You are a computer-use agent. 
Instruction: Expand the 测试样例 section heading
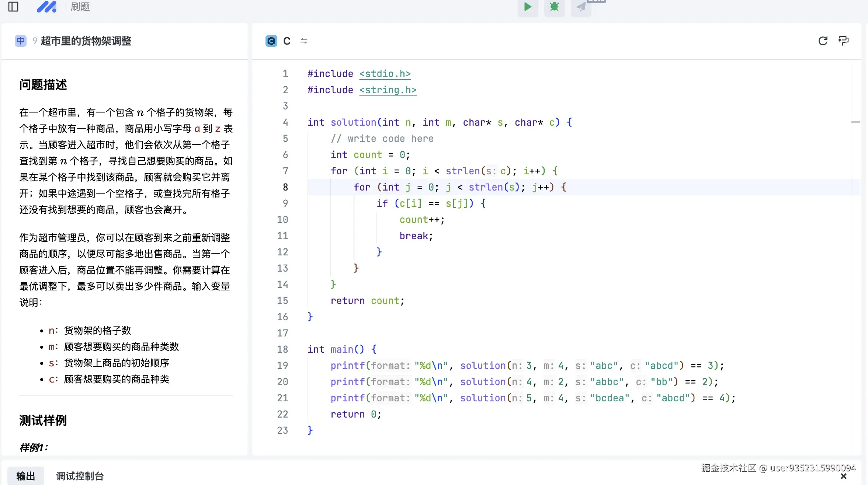pyautogui.click(x=43, y=421)
